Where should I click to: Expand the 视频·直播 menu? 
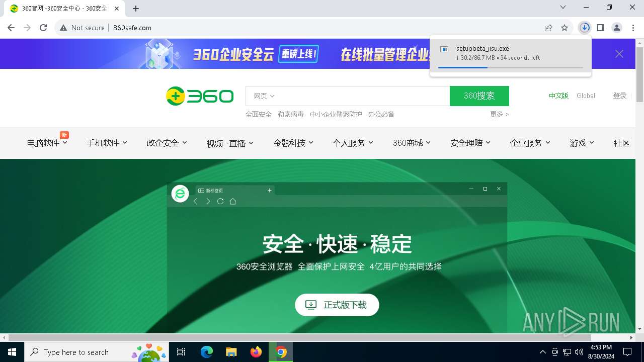coord(230,143)
